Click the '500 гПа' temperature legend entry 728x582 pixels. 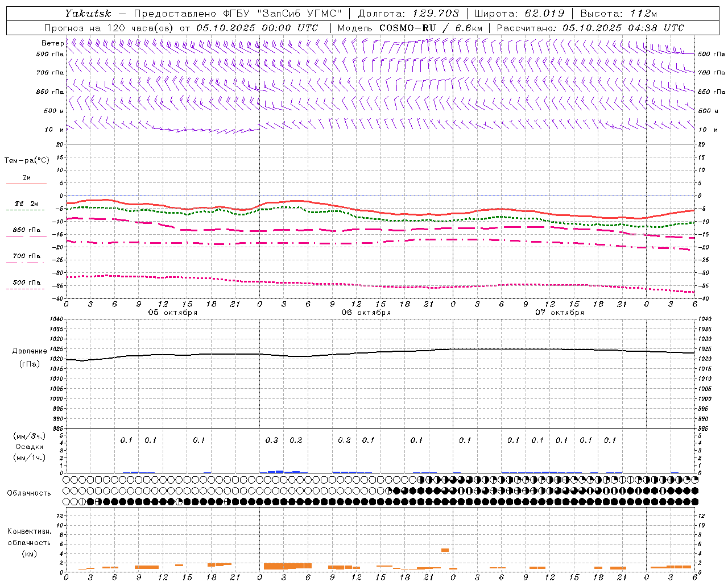coord(26,282)
